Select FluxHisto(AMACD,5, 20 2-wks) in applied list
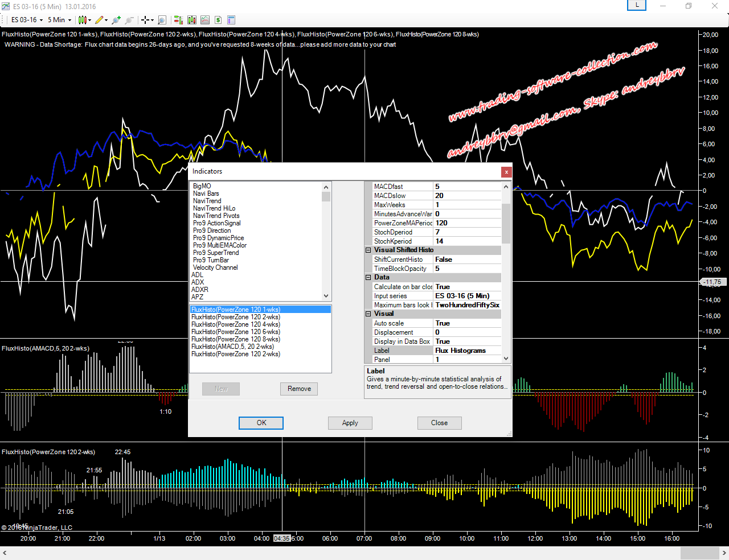This screenshot has height=560, width=729. coord(232,347)
